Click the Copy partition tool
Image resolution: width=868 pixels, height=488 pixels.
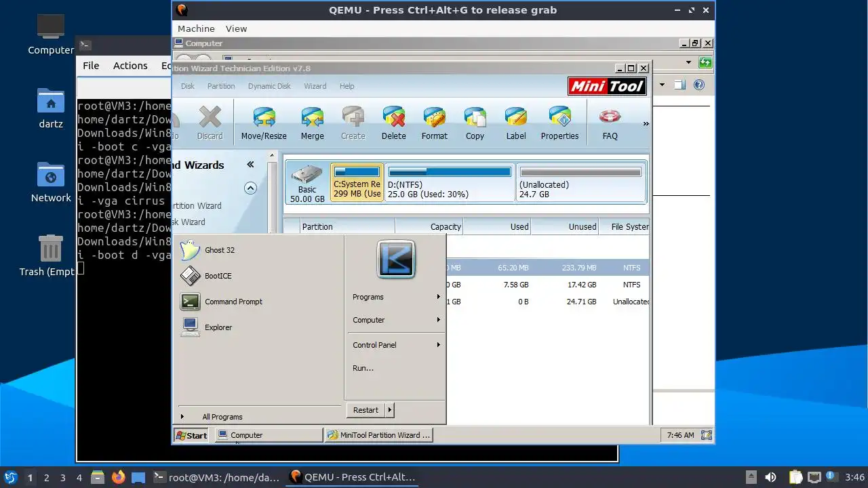pyautogui.click(x=475, y=123)
